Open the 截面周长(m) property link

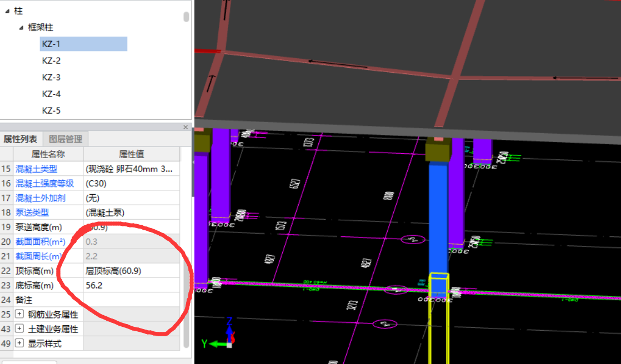38,256
